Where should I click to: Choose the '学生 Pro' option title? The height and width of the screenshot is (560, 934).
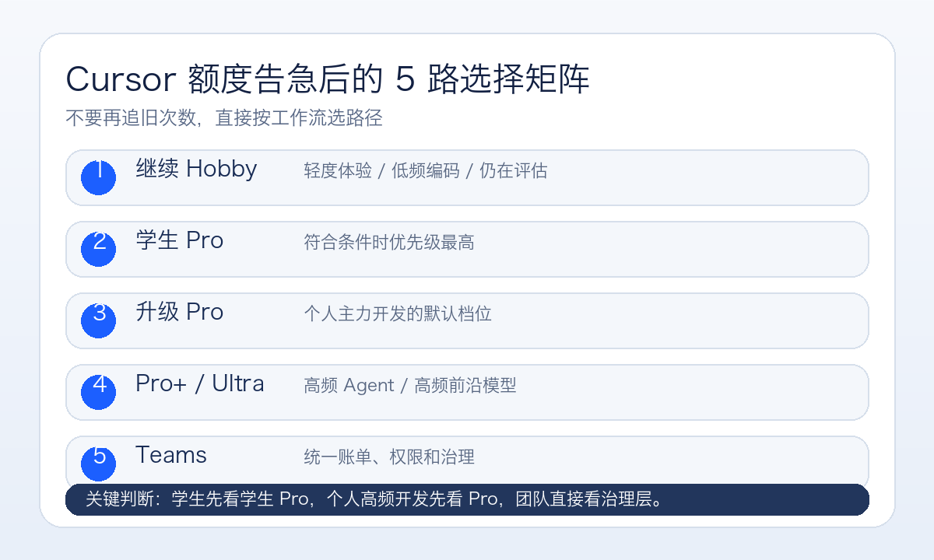[x=179, y=240]
